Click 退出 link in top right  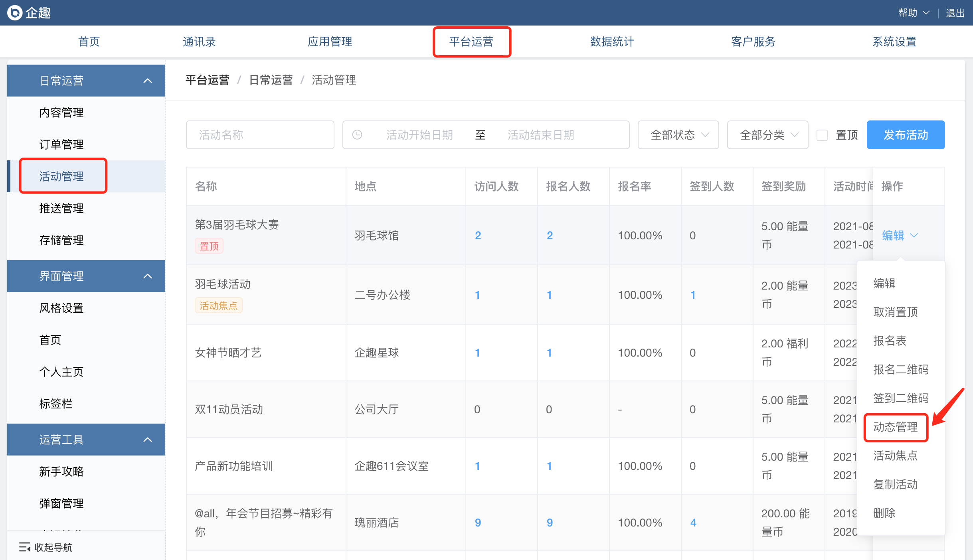[955, 13]
